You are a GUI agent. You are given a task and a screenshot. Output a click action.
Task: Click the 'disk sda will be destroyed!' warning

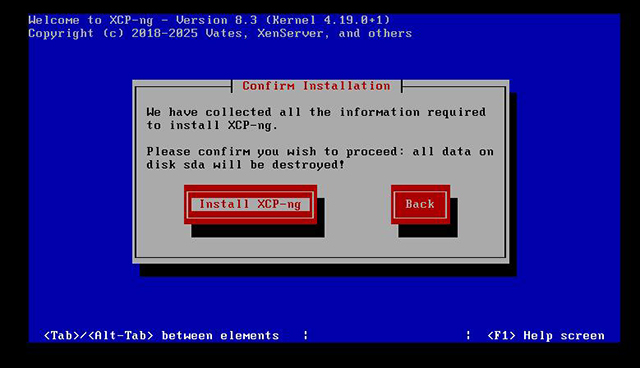pyautogui.click(x=246, y=165)
